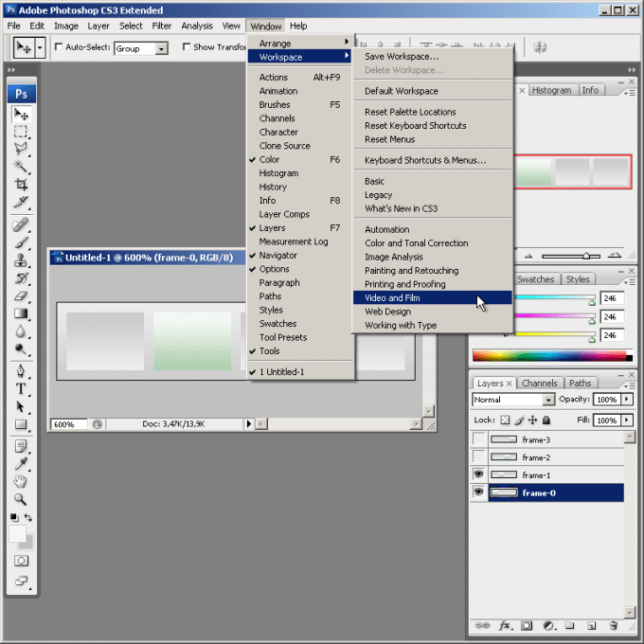Hide the frame-1 layer eye
The image size is (644, 644).
coord(478,474)
